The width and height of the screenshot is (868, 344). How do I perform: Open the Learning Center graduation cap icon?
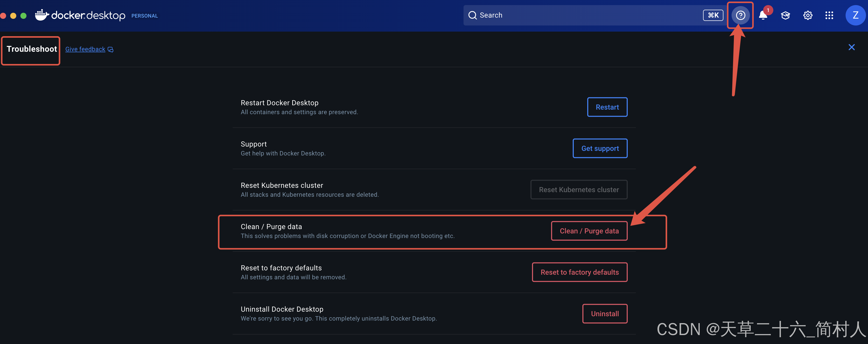(786, 16)
